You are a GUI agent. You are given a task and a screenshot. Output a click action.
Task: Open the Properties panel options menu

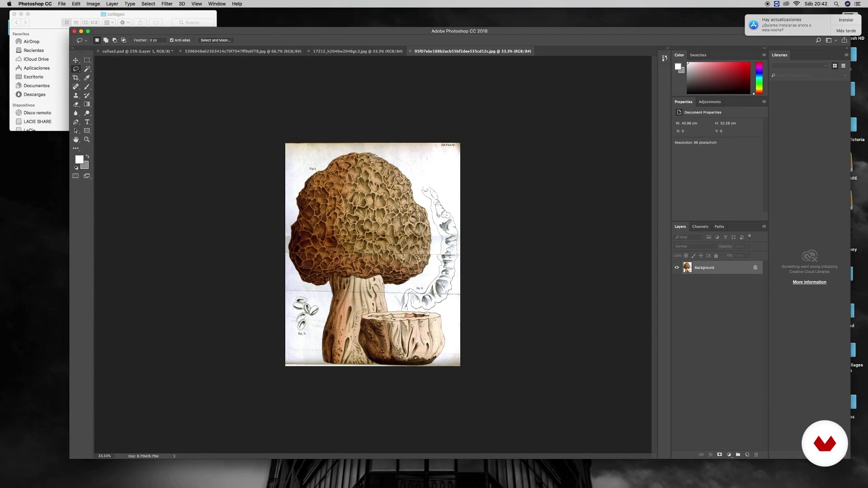[764, 102]
